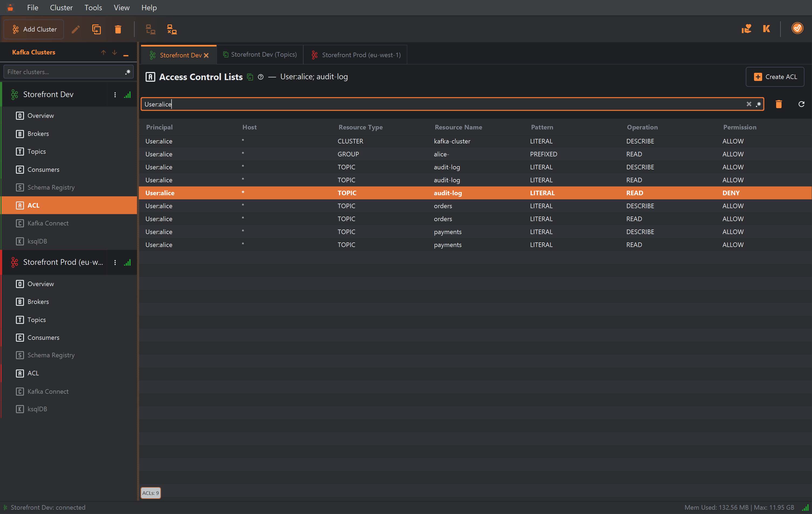Open the Cluster menu
Screen dimensions: 812x514
pos(61,8)
